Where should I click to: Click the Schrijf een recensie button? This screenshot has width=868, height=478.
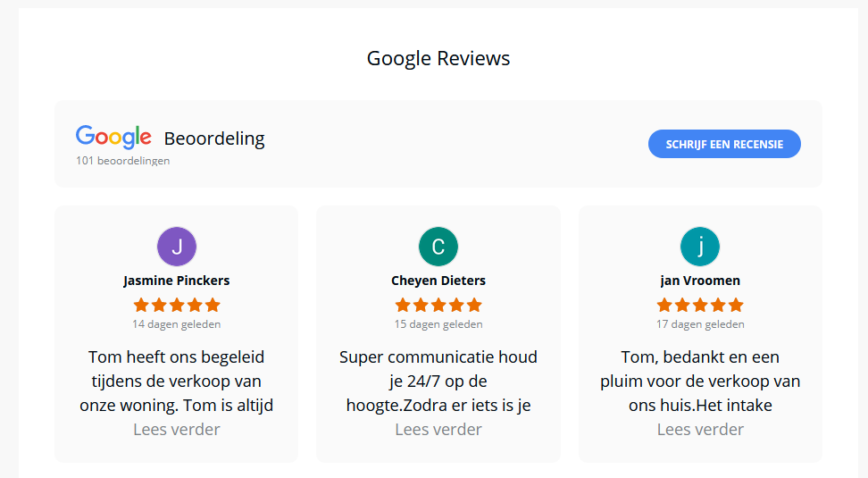click(x=724, y=144)
